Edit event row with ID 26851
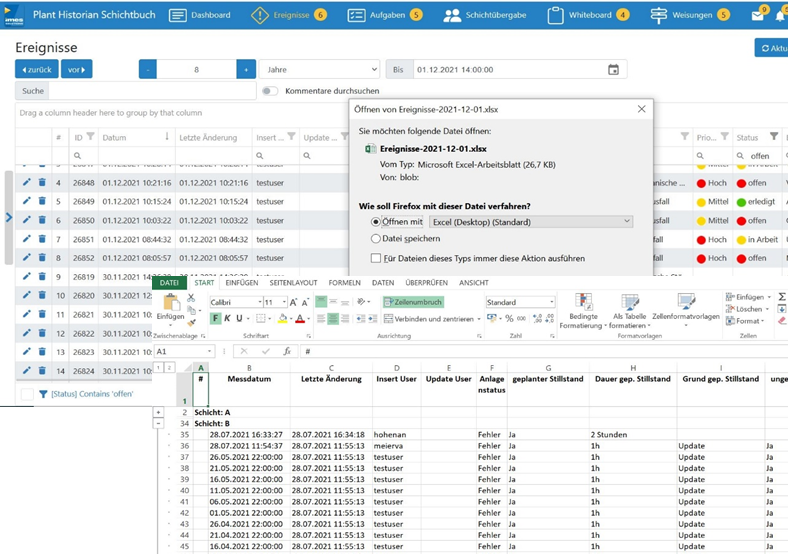 (27, 239)
